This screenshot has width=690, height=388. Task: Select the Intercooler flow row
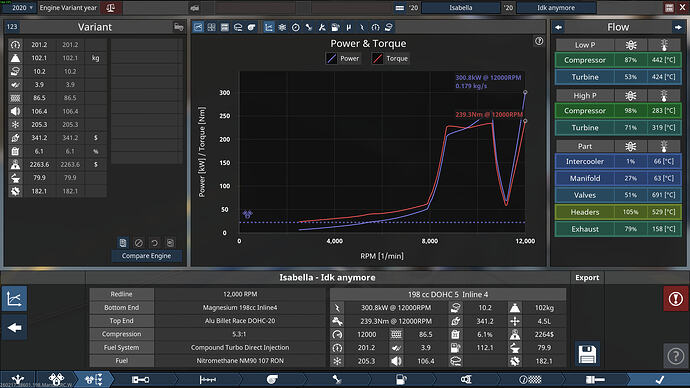[x=618, y=161]
